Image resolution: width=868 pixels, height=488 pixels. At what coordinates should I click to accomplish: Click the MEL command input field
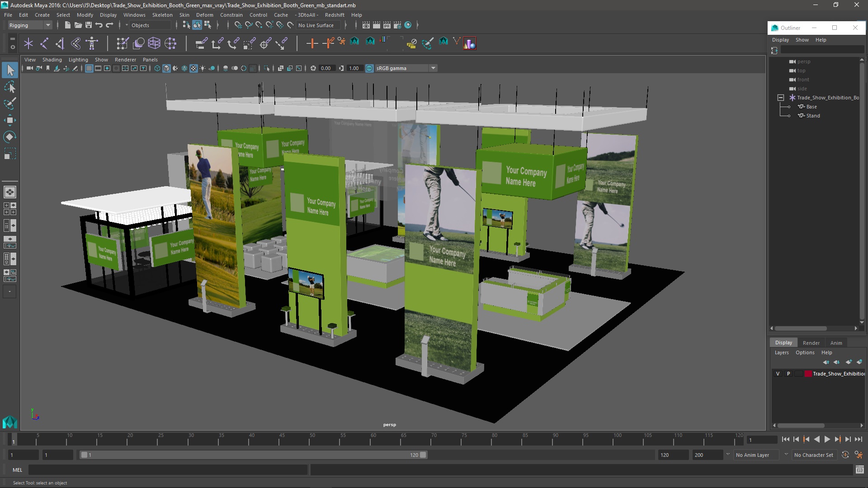[x=167, y=470]
